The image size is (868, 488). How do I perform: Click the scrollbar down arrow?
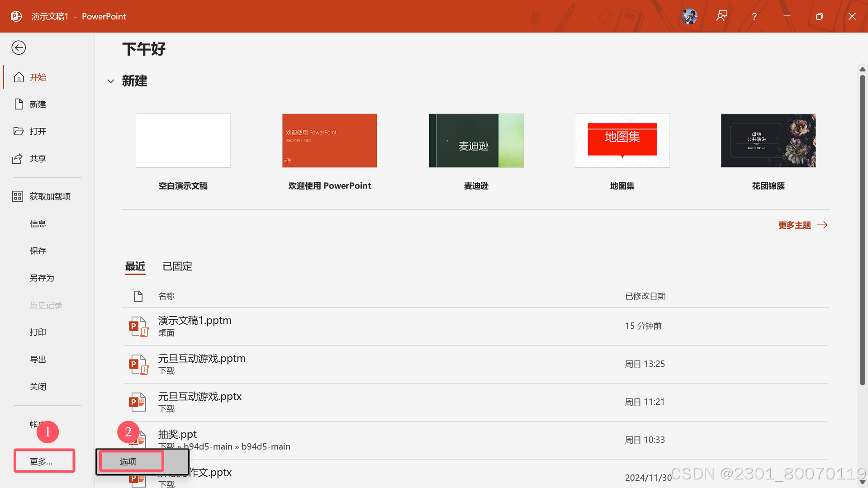click(863, 482)
